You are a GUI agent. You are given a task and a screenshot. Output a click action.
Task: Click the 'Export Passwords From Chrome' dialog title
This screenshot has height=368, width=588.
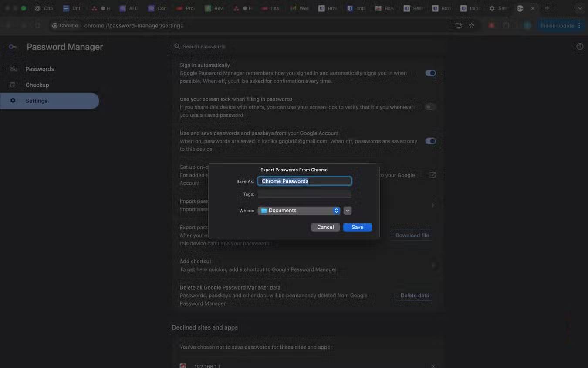(x=294, y=170)
